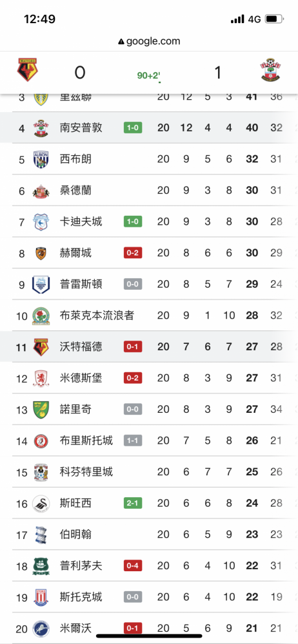
Task: Select the 沃特福德 team name
Action: pos(81,347)
